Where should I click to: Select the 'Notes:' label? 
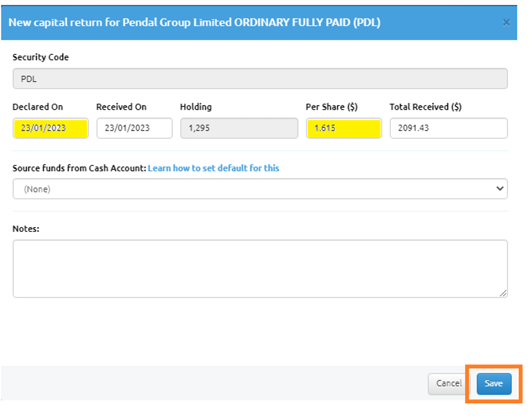[x=26, y=228]
